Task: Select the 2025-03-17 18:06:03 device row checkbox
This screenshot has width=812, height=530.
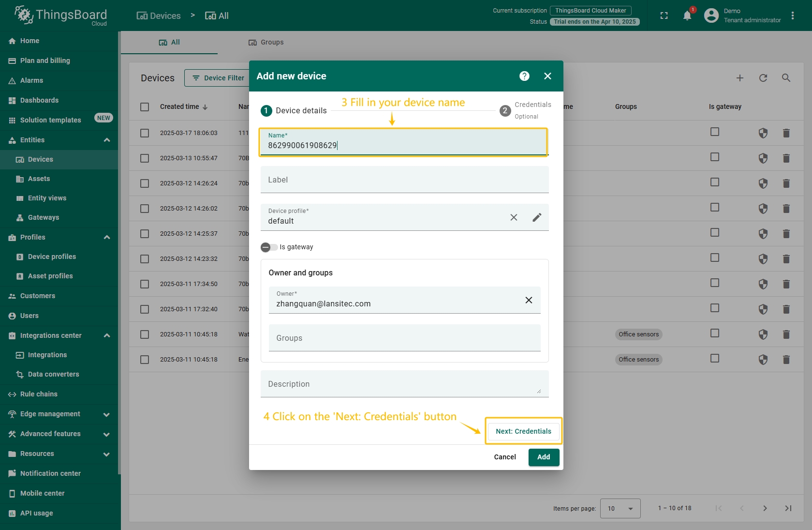Action: coord(145,133)
